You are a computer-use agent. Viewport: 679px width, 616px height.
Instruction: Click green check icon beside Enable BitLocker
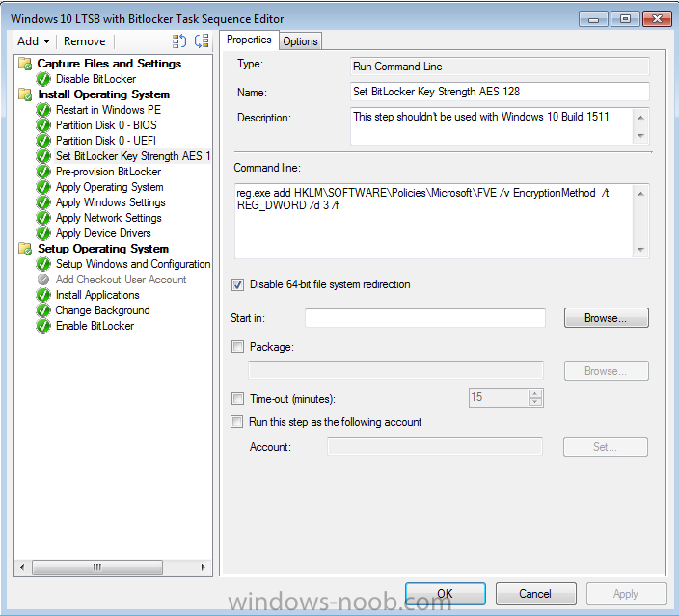coord(43,326)
